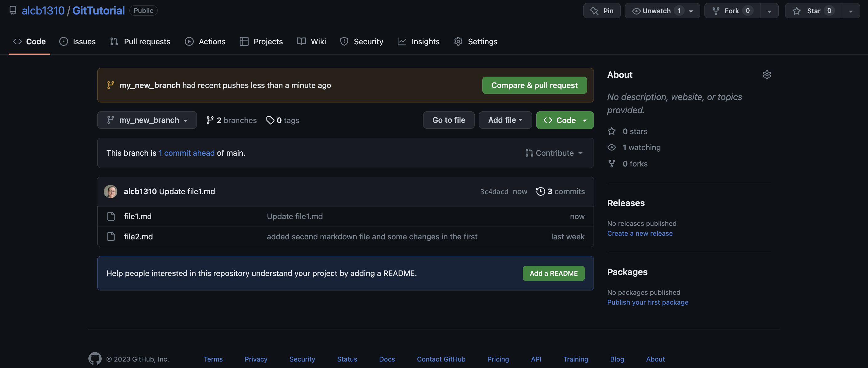Toggle Star on the repository

[x=813, y=11]
